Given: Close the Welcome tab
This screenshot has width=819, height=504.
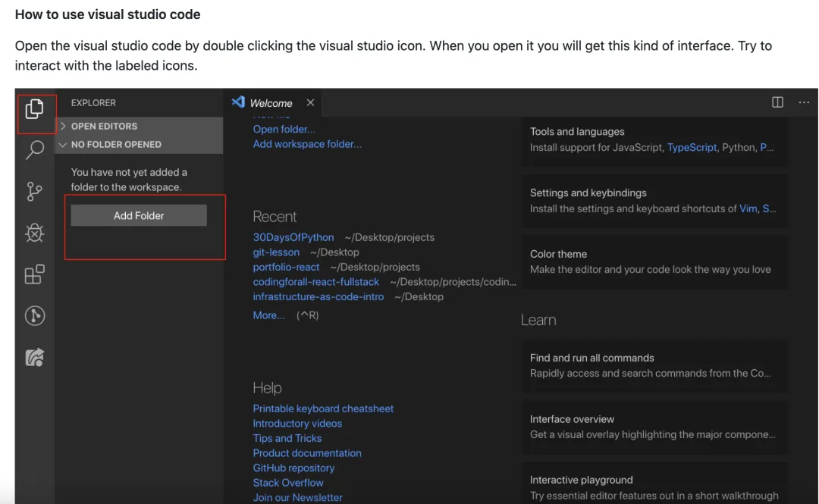Looking at the screenshot, I should point(310,102).
